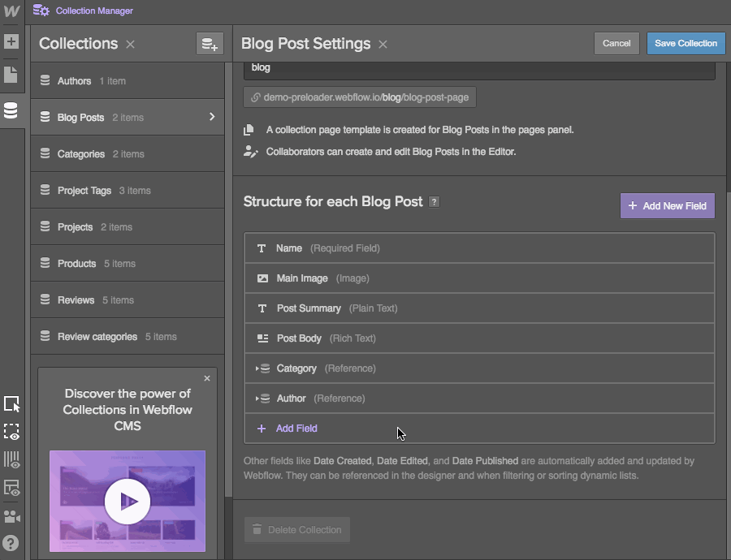Open help for Structure for each Blog Post

pos(434,202)
